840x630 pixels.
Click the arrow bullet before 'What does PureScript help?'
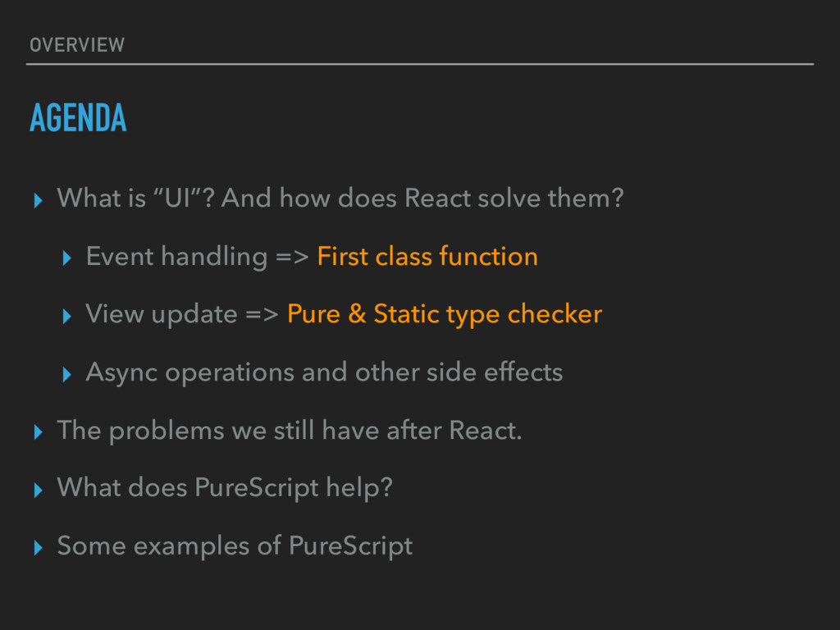click(38, 490)
